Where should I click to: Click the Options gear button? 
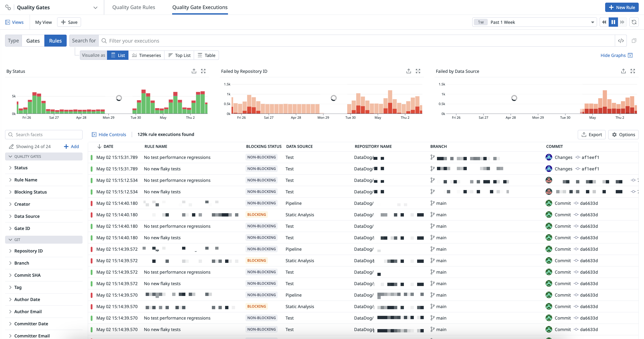pos(623,134)
